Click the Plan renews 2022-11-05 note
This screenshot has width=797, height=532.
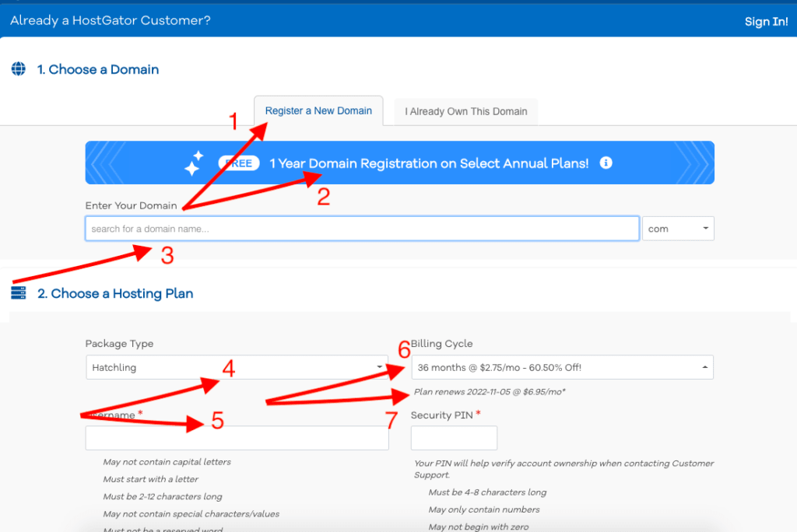[x=490, y=392]
